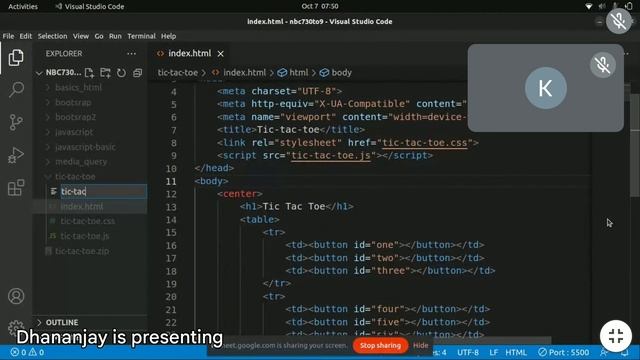Open the volume icon in system tray
The width and height of the screenshot is (640, 360).
pyautogui.click(x=602, y=6)
